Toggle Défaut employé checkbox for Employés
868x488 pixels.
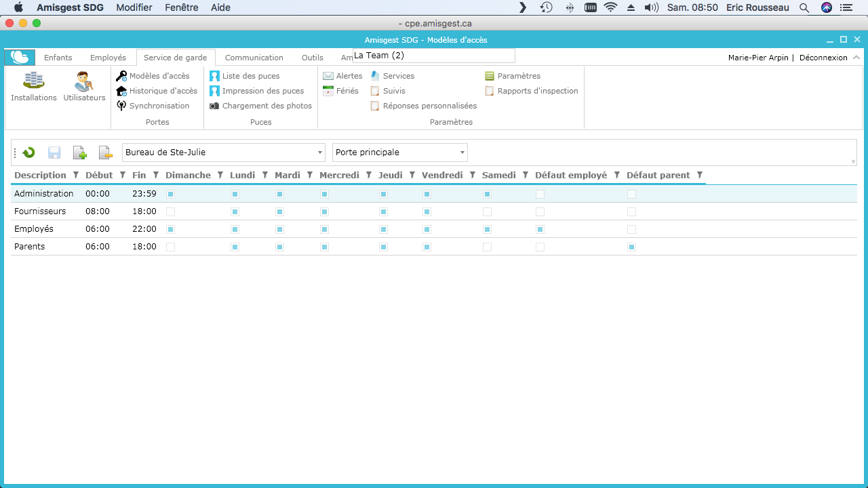pos(540,229)
